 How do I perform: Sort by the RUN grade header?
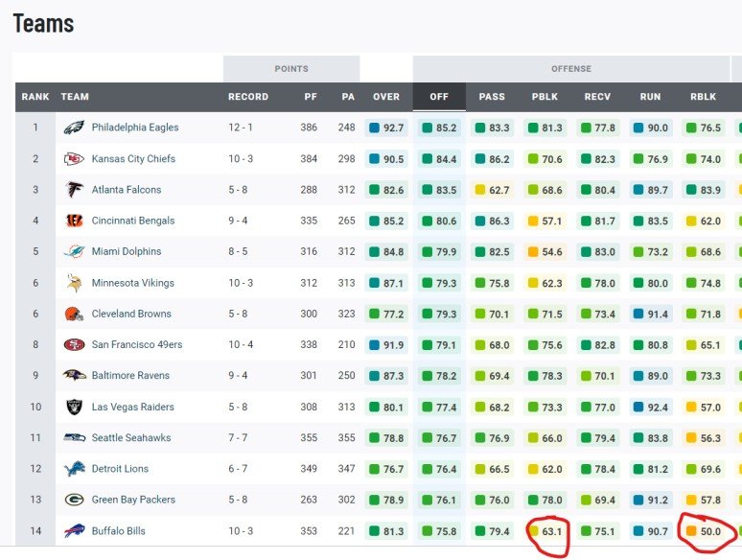click(x=650, y=97)
